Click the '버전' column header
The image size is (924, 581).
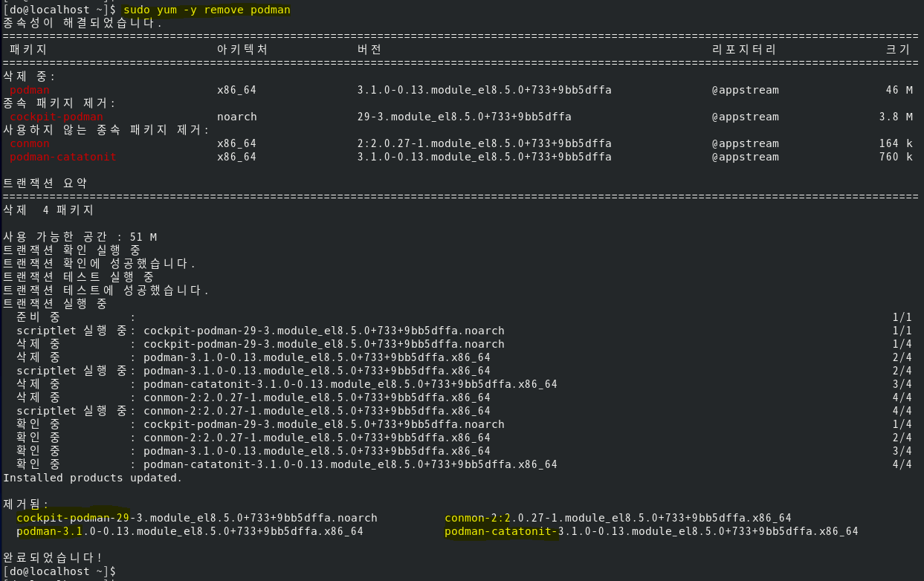coord(370,50)
